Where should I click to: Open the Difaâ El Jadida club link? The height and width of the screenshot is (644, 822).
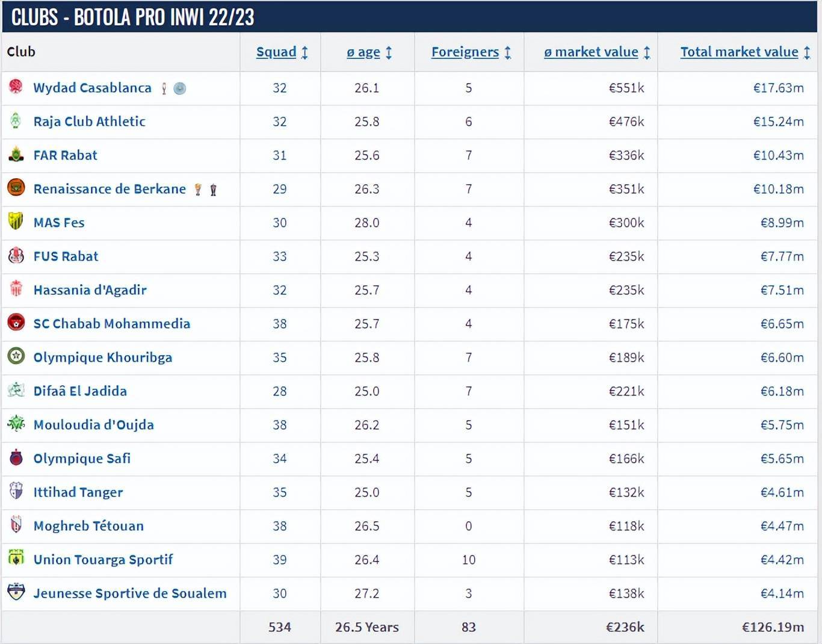80,391
